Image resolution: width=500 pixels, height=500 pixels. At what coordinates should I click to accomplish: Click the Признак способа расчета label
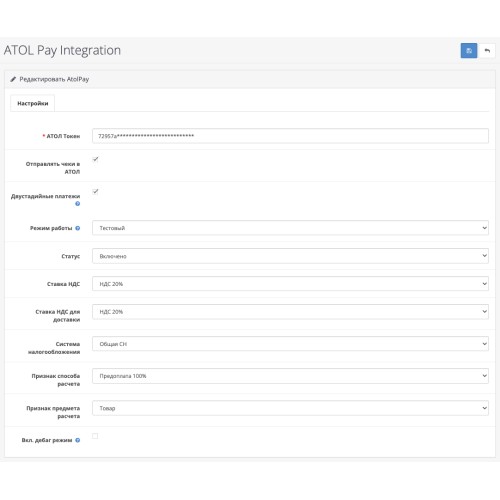(x=56, y=380)
